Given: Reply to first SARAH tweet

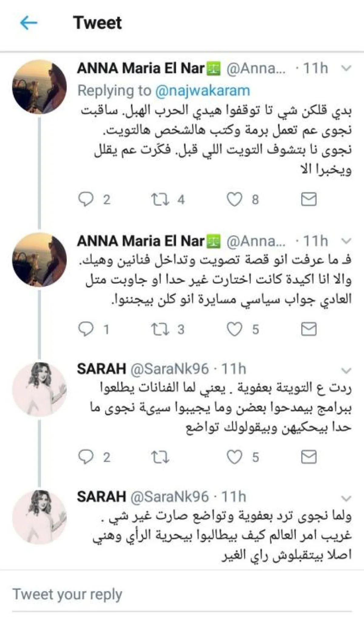Looking at the screenshot, I should 86,457.
